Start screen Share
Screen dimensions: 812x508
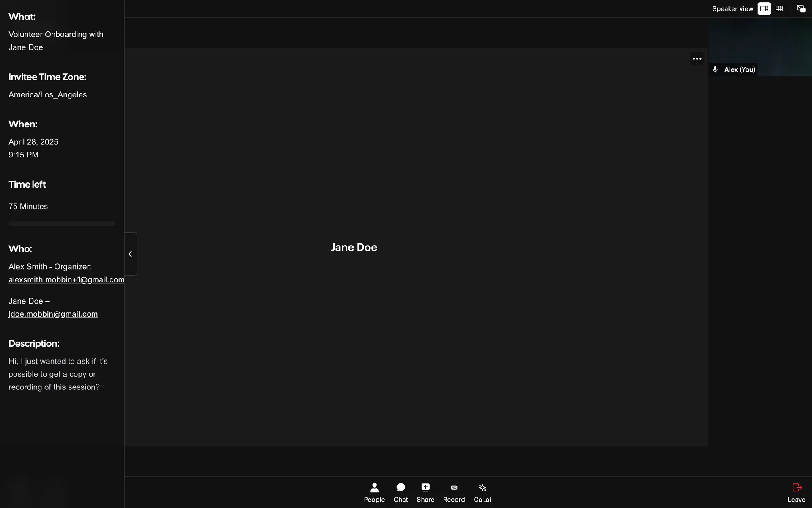coord(425,493)
